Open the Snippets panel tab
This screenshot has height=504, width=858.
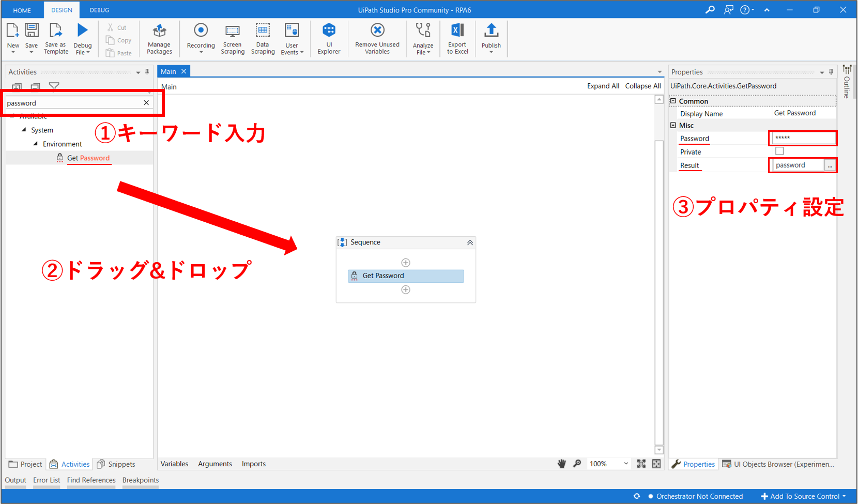click(116, 464)
